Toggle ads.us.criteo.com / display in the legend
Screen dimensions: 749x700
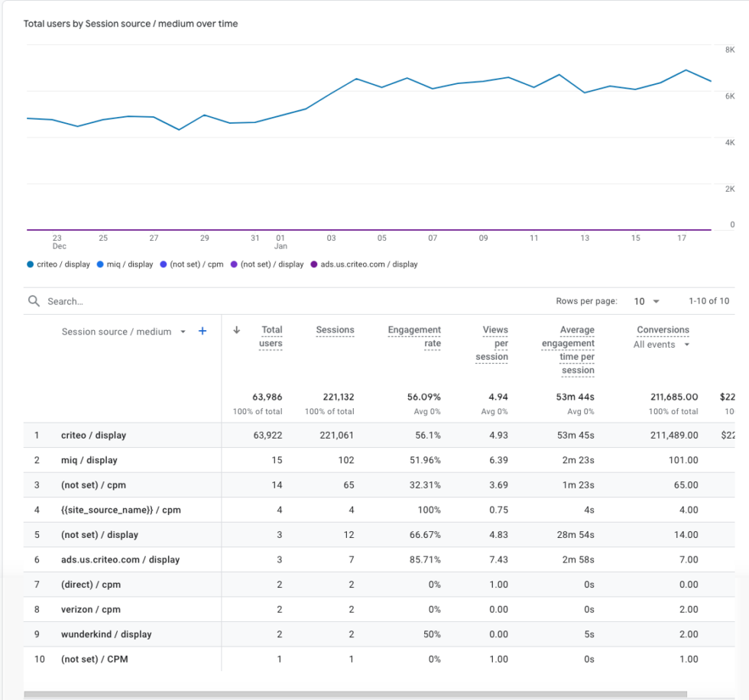366,264
